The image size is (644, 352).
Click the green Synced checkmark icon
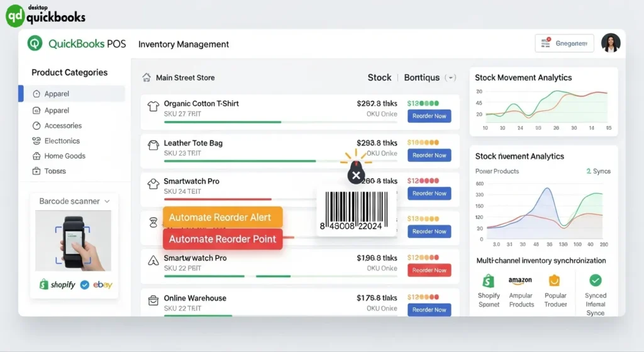[x=595, y=280]
